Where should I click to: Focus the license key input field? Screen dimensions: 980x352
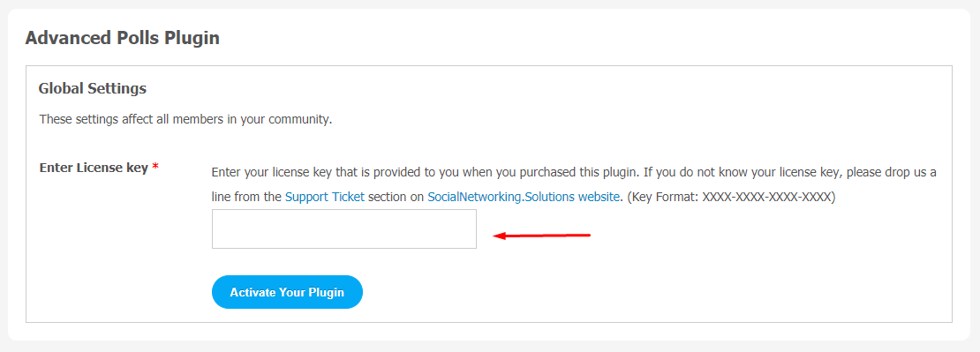[x=344, y=229]
